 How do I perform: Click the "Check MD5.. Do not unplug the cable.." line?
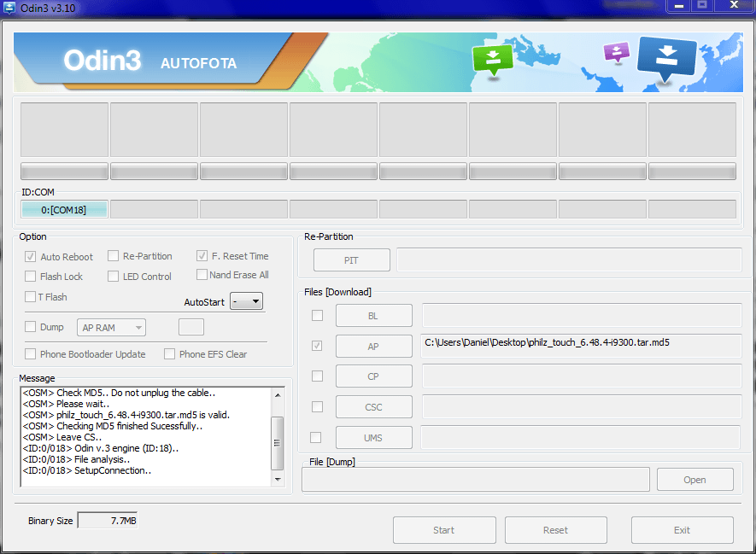point(119,393)
